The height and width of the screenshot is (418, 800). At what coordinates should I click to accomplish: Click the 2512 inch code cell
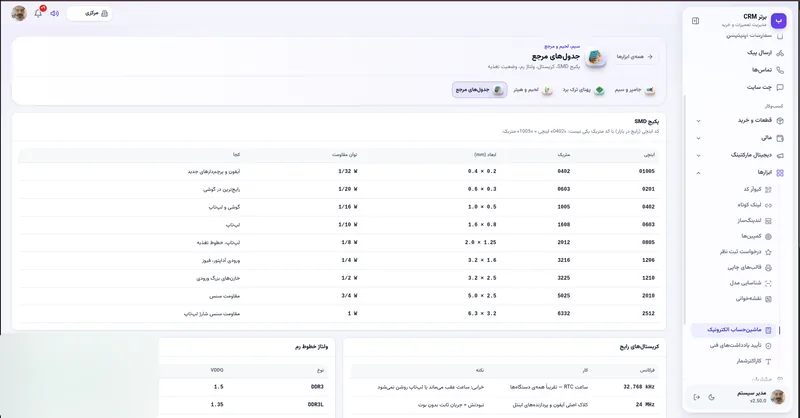[x=648, y=314]
